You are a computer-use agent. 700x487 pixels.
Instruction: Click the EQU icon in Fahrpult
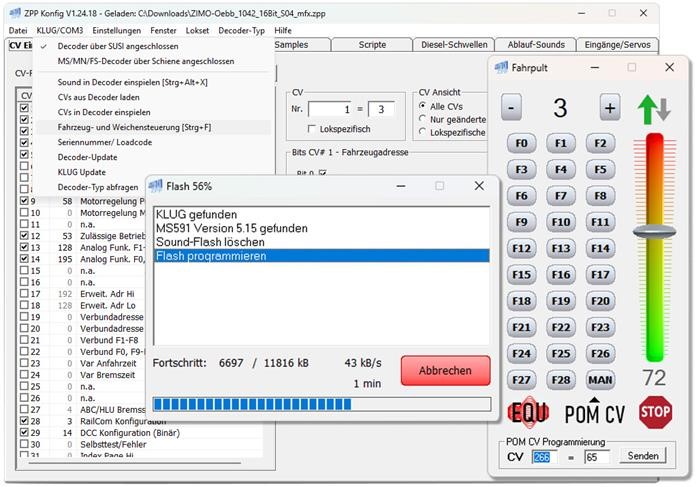point(529,413)
